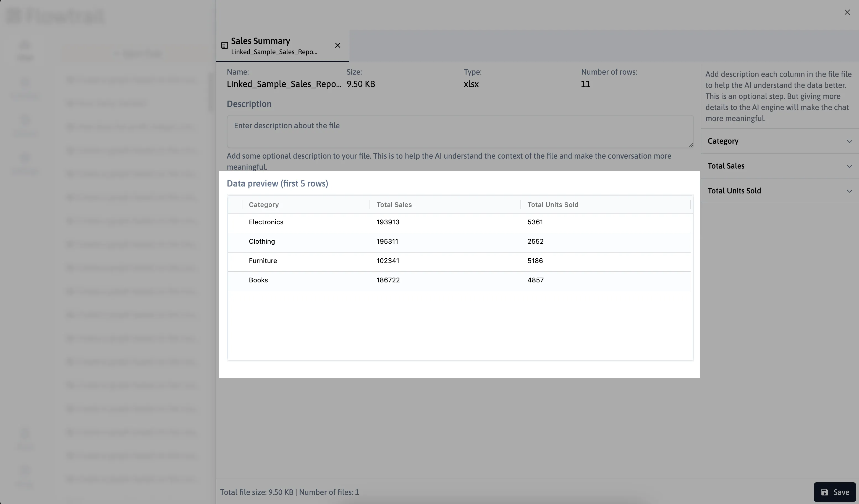Click the Save button to confirm changes
Viewport: 859px width, 504px height.
(835, 491)
